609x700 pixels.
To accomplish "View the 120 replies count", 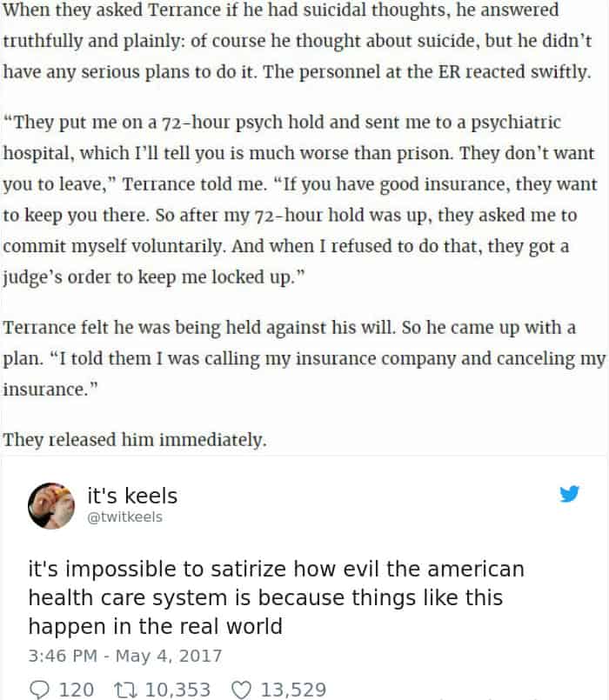I will pos(76,690).
